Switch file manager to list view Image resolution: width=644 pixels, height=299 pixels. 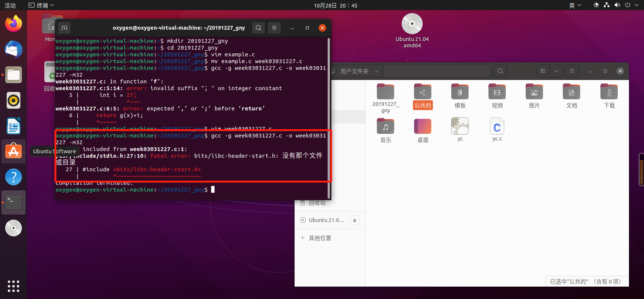tap(543, 71)
